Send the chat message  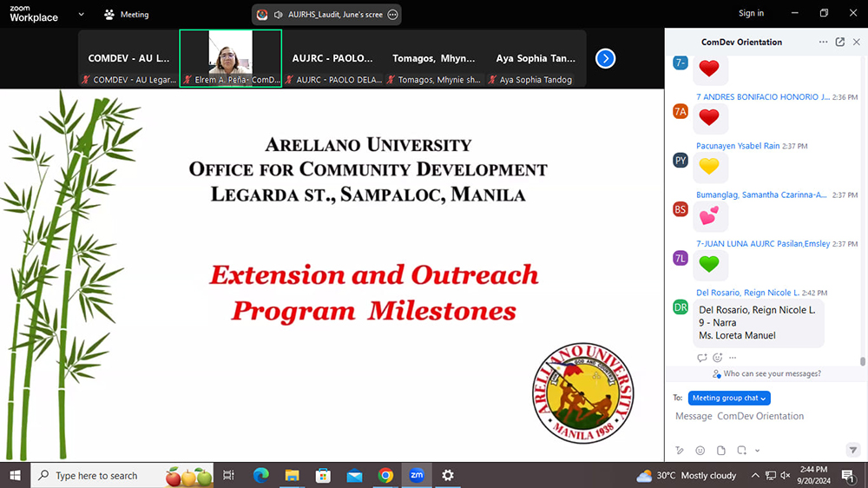tap(853, 451)
